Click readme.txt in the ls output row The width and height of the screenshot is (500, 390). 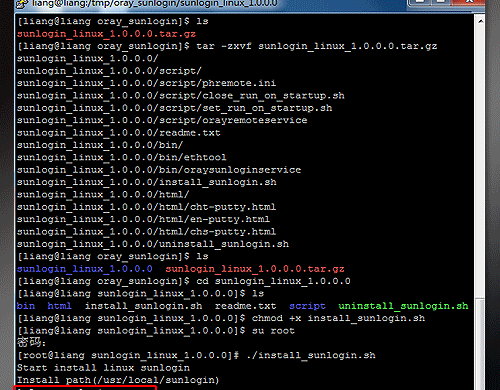click(x=245, y=306)
